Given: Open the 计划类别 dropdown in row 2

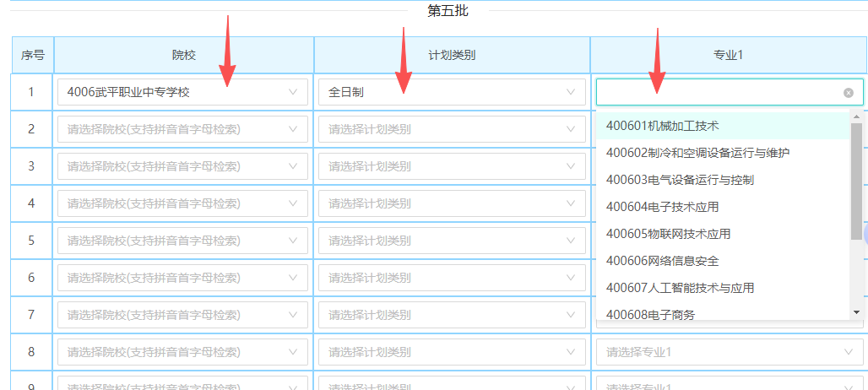Looking at the screenshot, I should coord(452,129).
